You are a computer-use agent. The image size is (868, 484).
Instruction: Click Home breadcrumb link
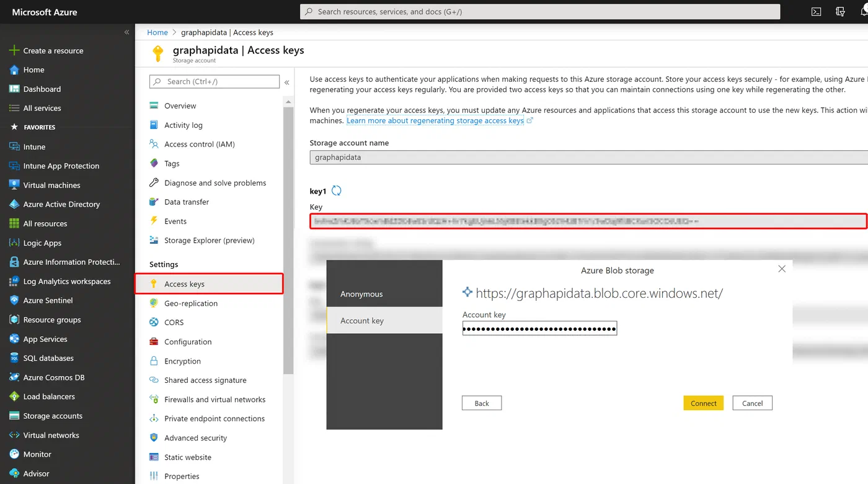157,32
